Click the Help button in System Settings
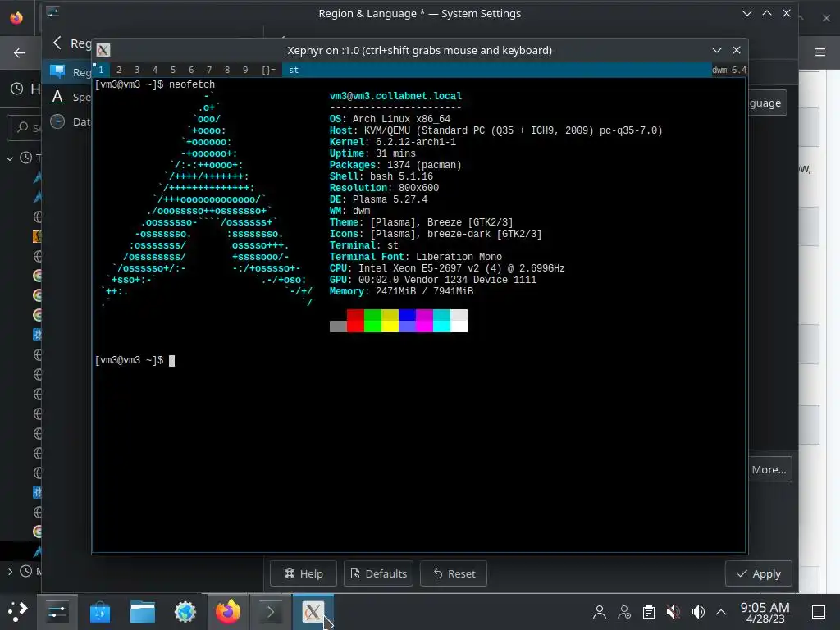Image resolution: width=840 pixels, height=630 pixels. point(304,573)
